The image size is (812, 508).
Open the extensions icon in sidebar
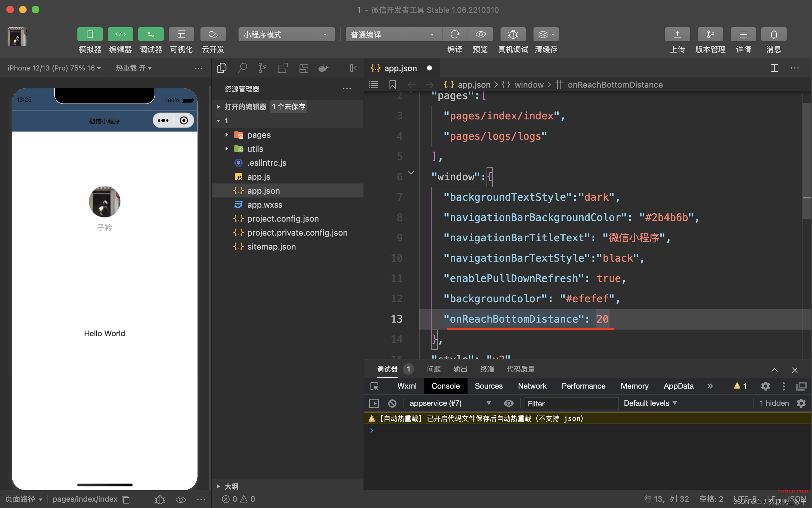283,68
